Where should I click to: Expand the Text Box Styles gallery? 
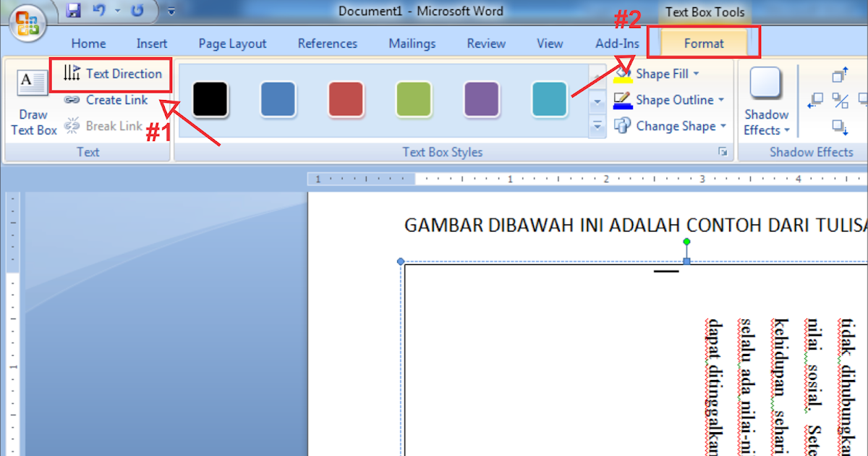click(597, 125)
